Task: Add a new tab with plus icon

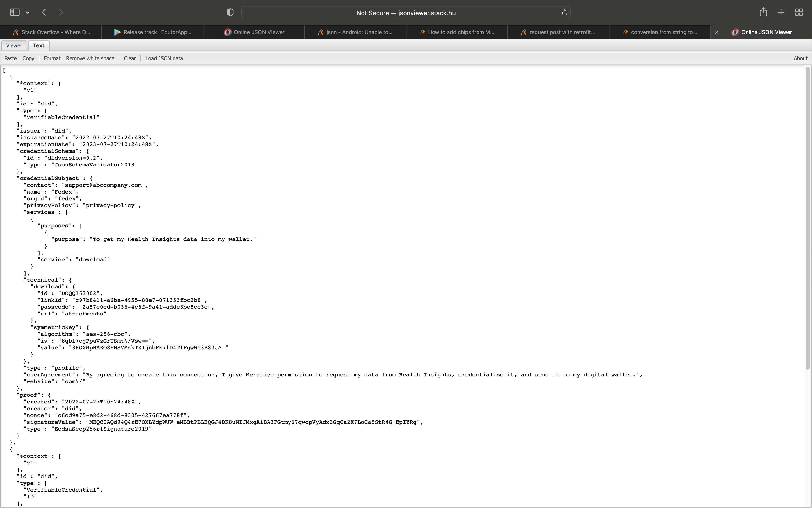Action: click(x=781, y=12)
